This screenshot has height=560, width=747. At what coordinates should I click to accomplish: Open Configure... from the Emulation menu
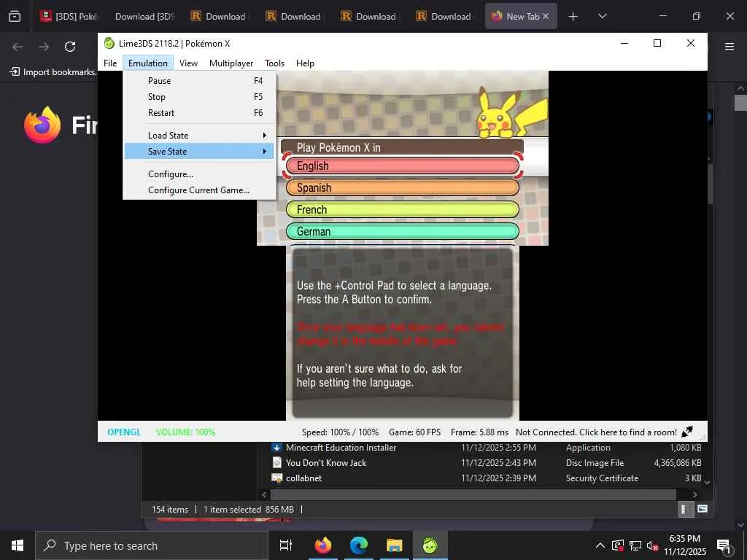[x=199, y=174]
